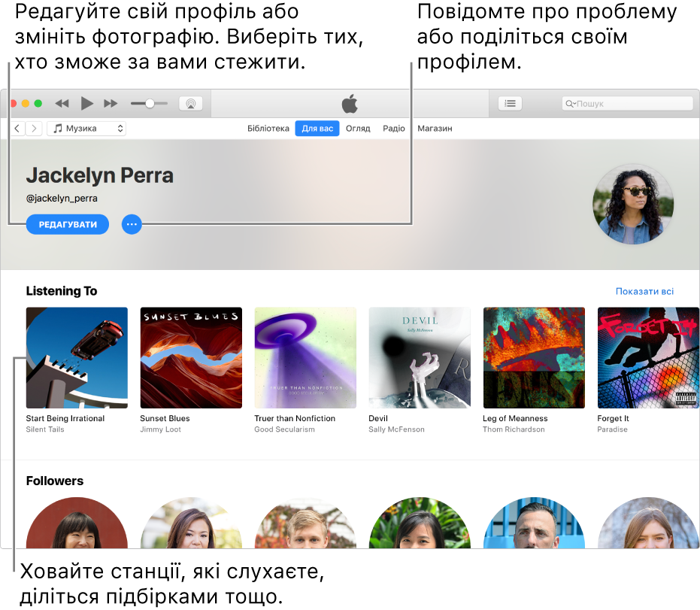Click the Listening To section heading
This screenshot has width=700, height=610.
point(62,291)
